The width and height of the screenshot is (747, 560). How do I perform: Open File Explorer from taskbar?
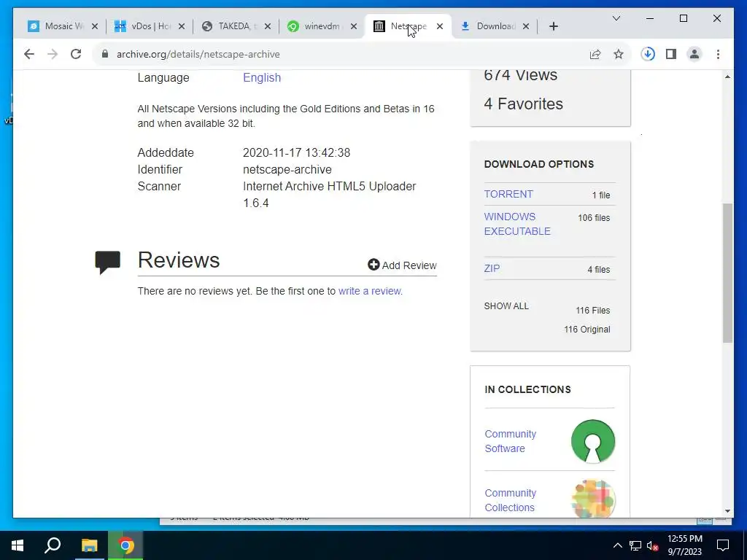coord(89,545)
